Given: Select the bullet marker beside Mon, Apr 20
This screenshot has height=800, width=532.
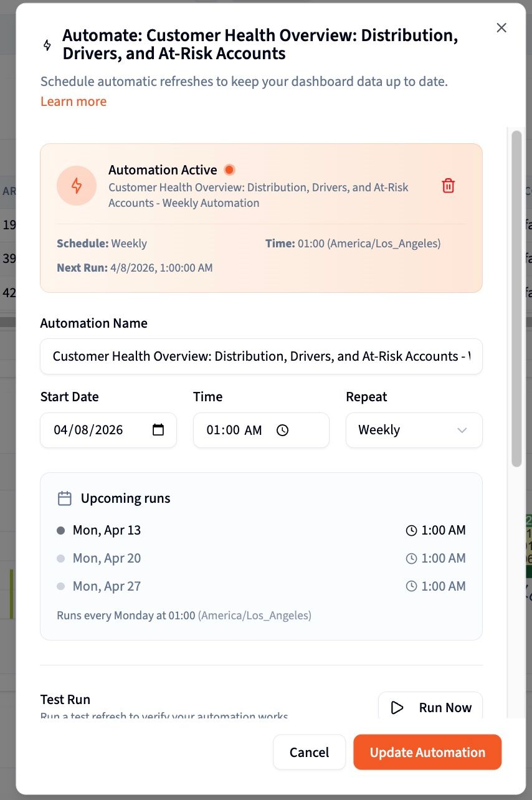Looking at the screenshot, I should [60, 558].
